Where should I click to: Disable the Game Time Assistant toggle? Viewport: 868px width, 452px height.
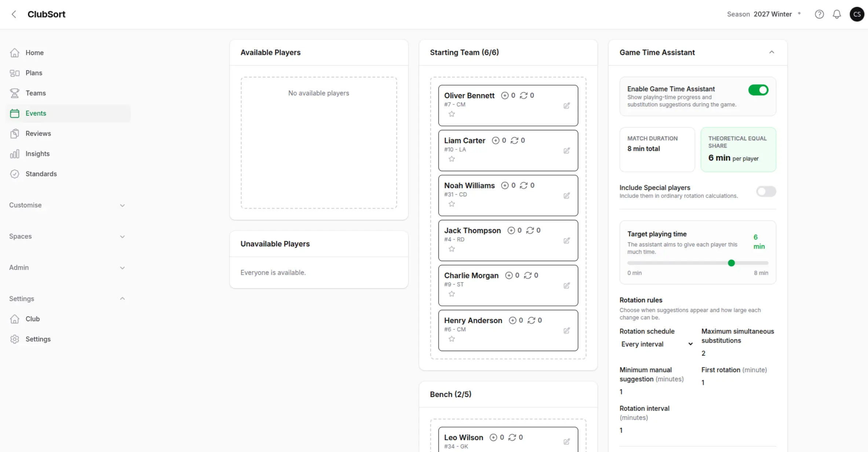point(758,90)
